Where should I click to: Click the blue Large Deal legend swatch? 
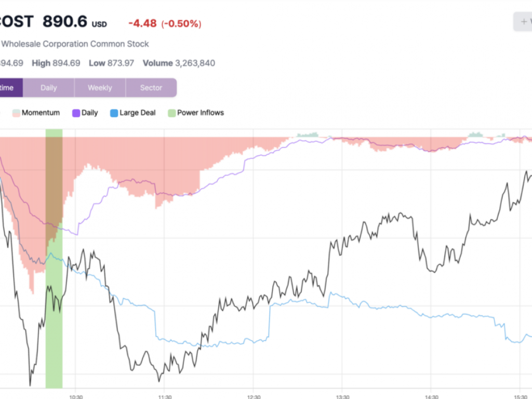pos(114,113)
